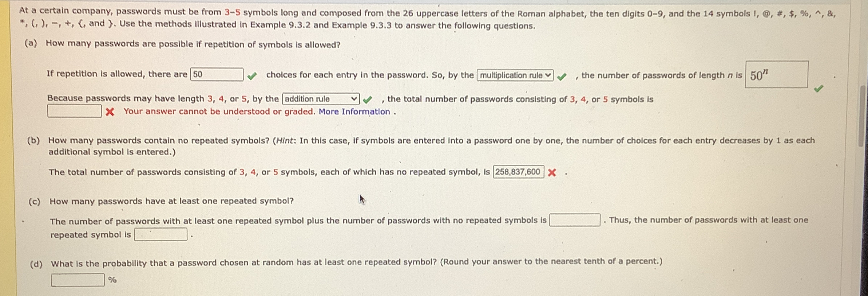The height and width of the screenshot is (296, 868).
Task: Open the multiplication rule dropdown
Action: 515,75
